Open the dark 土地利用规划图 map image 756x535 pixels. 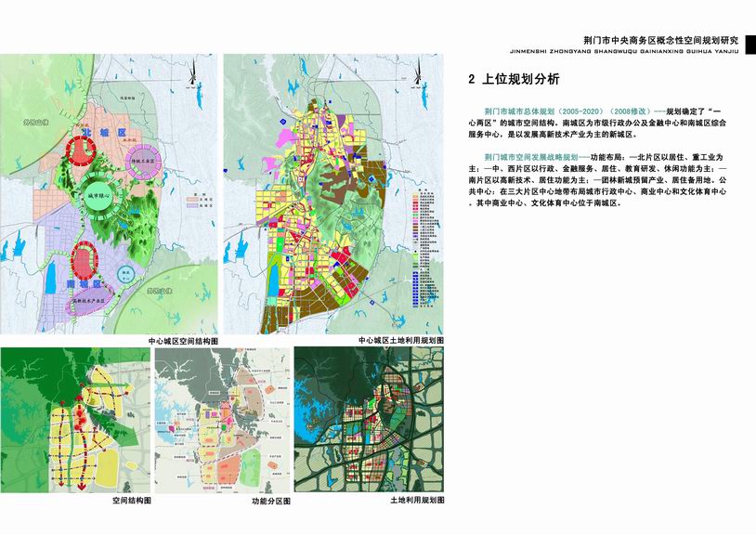(x=369, y=420)
